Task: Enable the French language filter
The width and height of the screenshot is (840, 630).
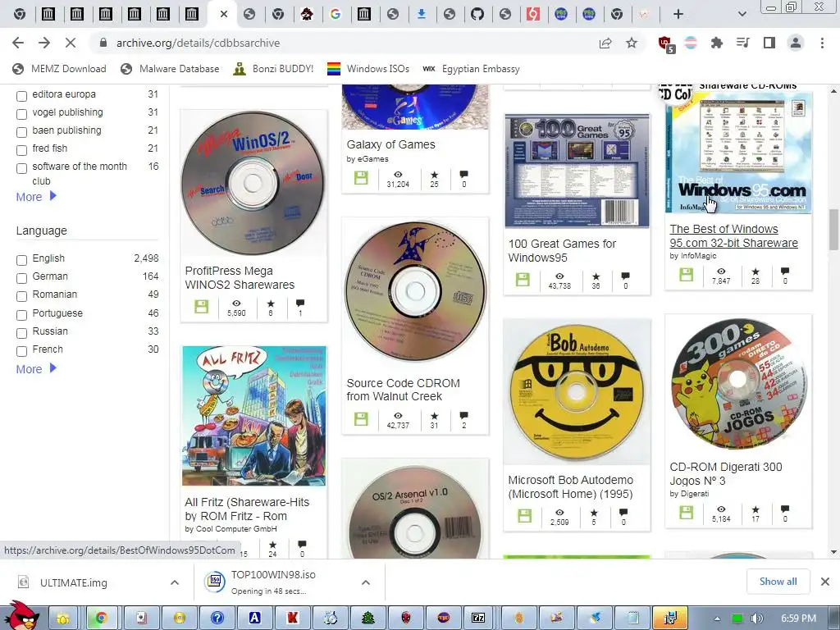Action: 21,351
